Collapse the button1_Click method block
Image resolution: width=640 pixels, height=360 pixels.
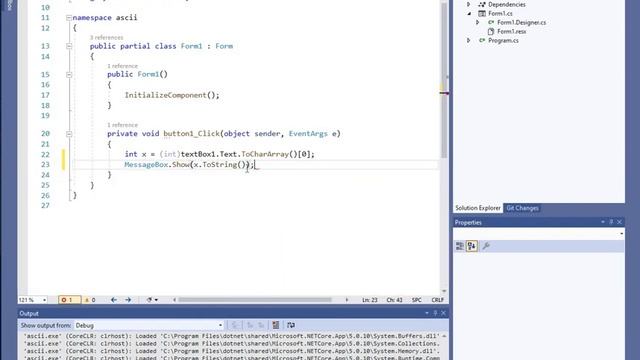(x=69, y=134)
